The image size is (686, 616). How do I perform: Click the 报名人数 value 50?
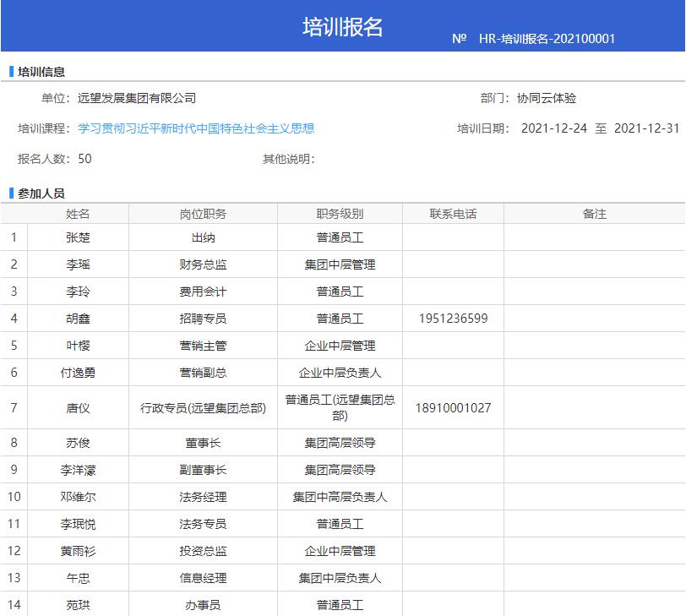coord(85,159)
